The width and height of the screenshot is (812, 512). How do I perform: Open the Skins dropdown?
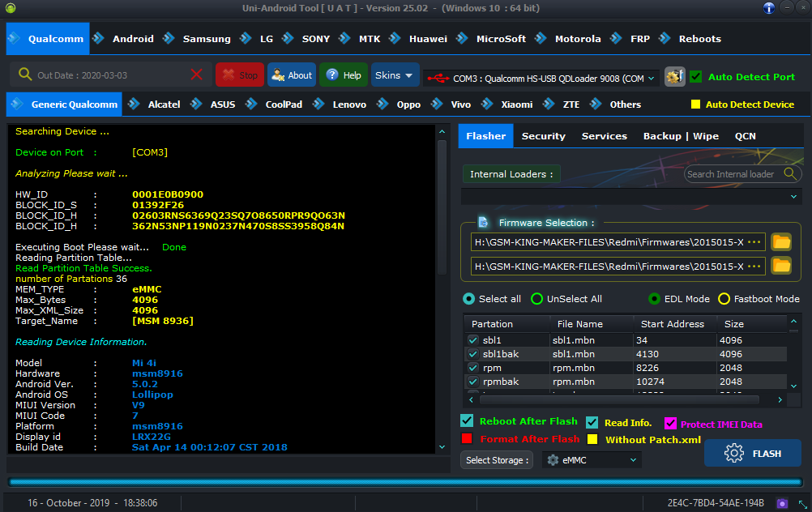pyautogui.click(x=394, y=75)
